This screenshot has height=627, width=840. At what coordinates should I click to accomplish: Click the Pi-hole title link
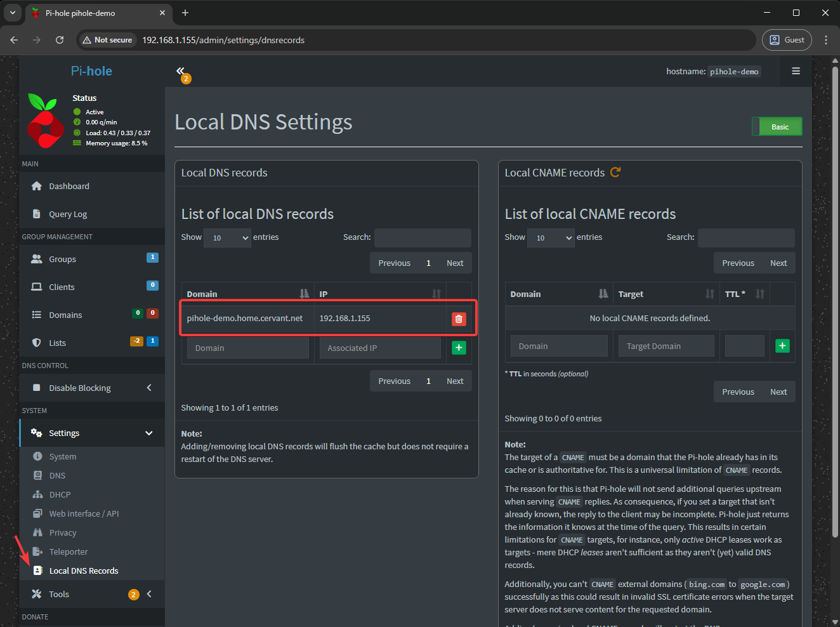pos(91,71)
